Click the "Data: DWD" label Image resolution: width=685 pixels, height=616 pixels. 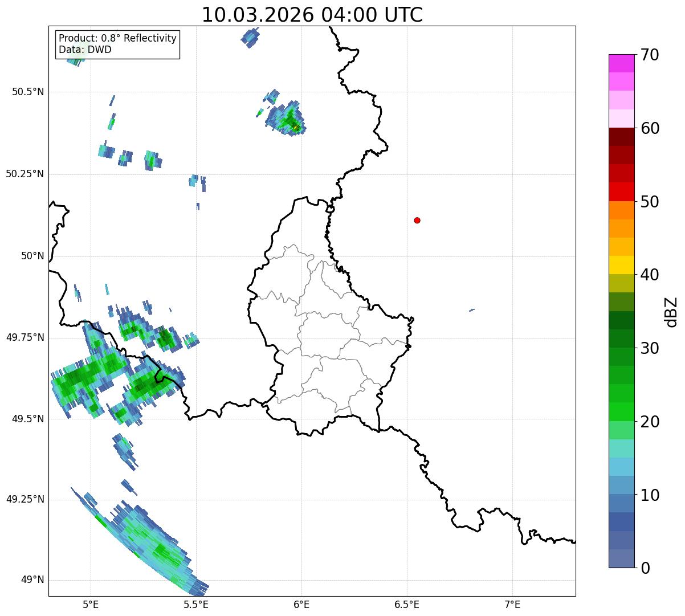85,50
